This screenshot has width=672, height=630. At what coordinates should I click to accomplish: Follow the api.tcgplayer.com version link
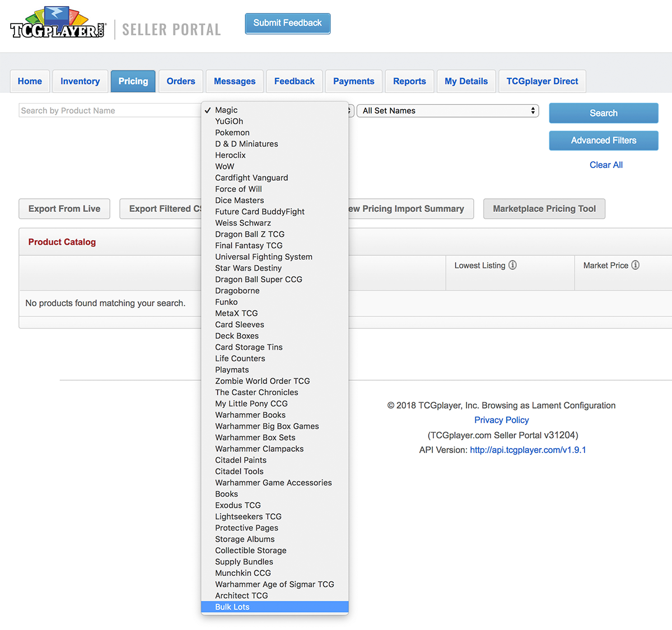click(x=528, y=450)
